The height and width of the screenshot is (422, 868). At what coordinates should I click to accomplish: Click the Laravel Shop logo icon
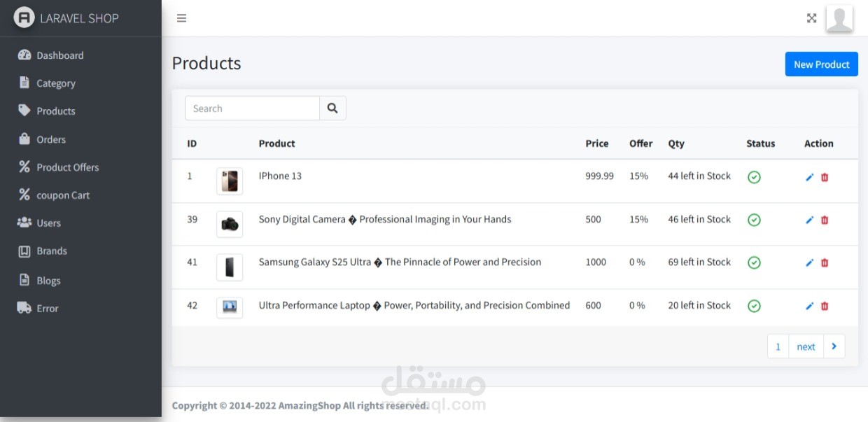pyautogui.click(x=24, y=18)
